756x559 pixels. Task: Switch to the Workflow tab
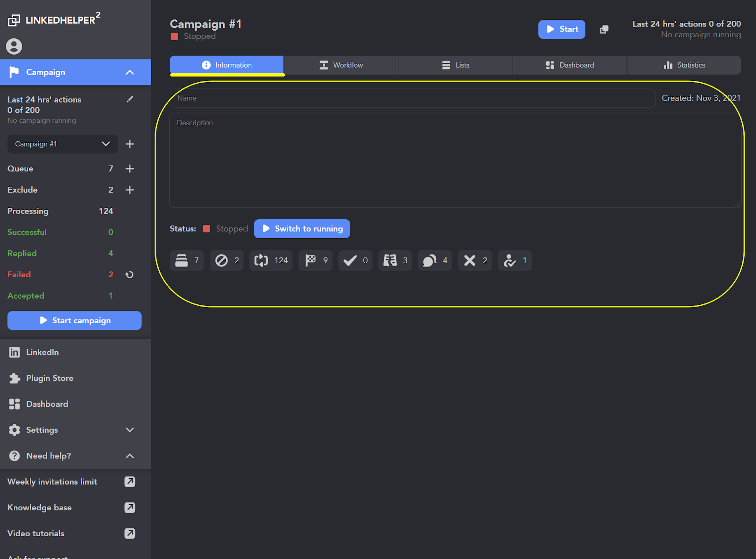[341, 65]
